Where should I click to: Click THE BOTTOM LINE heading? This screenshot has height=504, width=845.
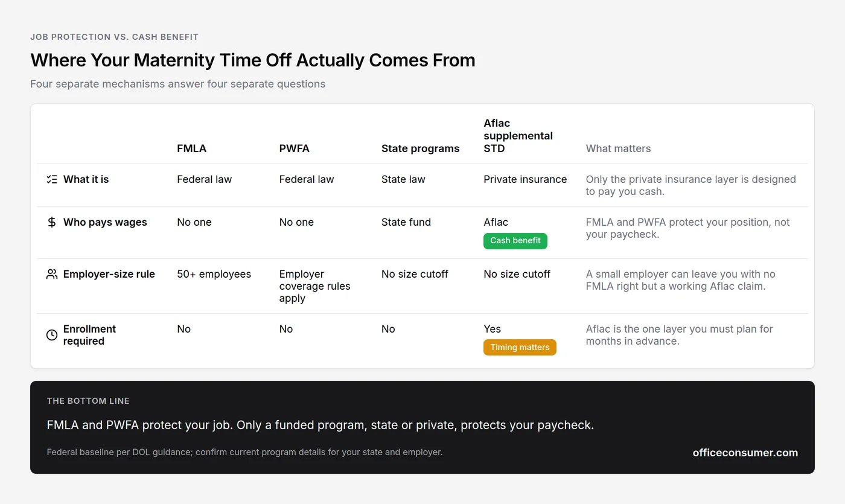point(88,401)
